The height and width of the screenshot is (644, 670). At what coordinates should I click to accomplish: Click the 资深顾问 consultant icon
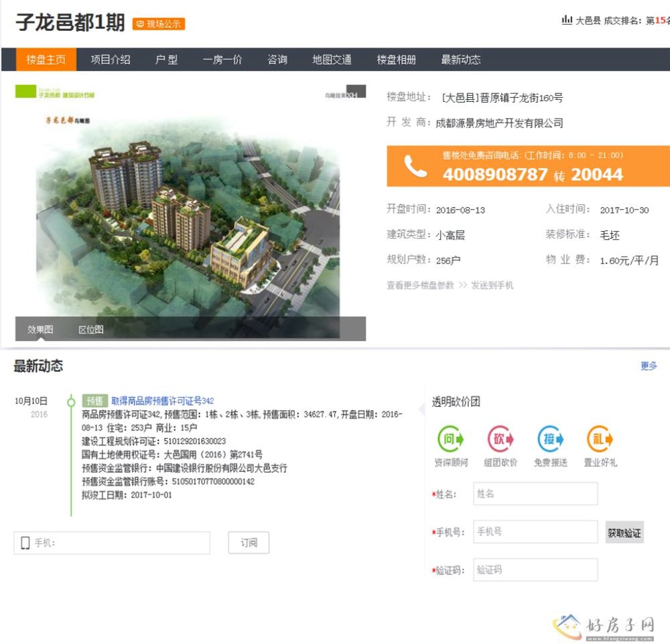pyautogui.click(x=450, y=440)
